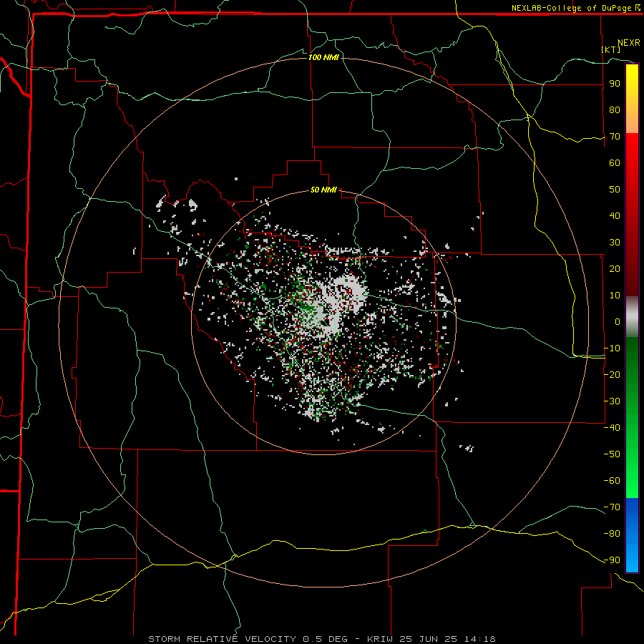Viewport: 644px width, 644px height.
Task: Click the positive 80 scale value
Action: (615, 109)
